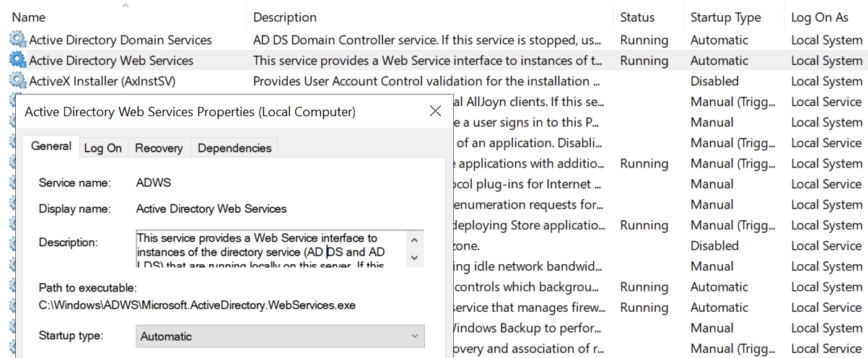Click the Description column header
The width and height of the screenshot is (868, 358).
pos(285,17)
